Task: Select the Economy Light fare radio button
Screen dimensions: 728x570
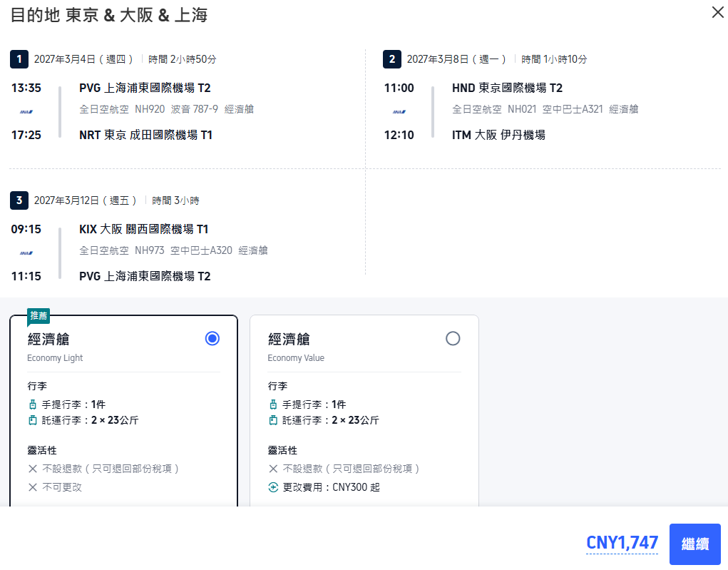Action: point(212,338)
